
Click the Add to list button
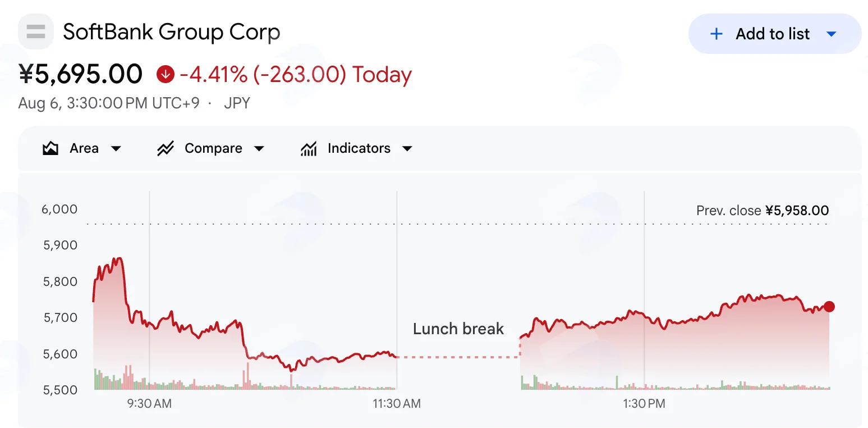(774, 34)
